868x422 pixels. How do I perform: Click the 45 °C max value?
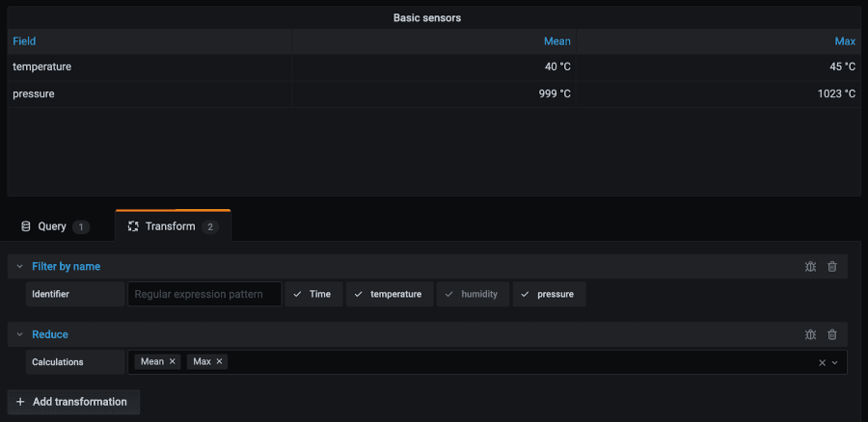point(843,66)
